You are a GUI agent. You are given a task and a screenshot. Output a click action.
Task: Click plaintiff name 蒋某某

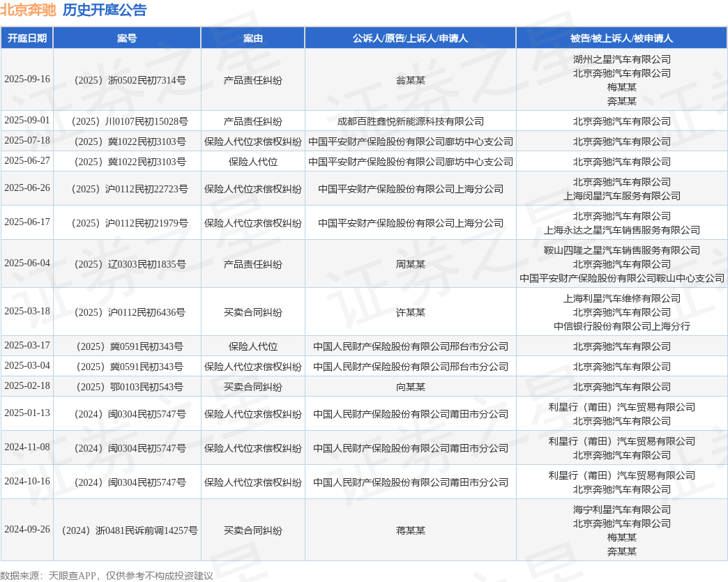(x=411, y=530)
